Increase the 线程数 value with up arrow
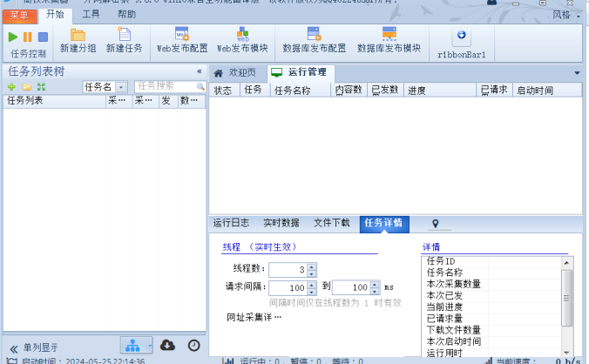Image resolution: width=589 pixels, height=364 pixels. tap(311, 266)
